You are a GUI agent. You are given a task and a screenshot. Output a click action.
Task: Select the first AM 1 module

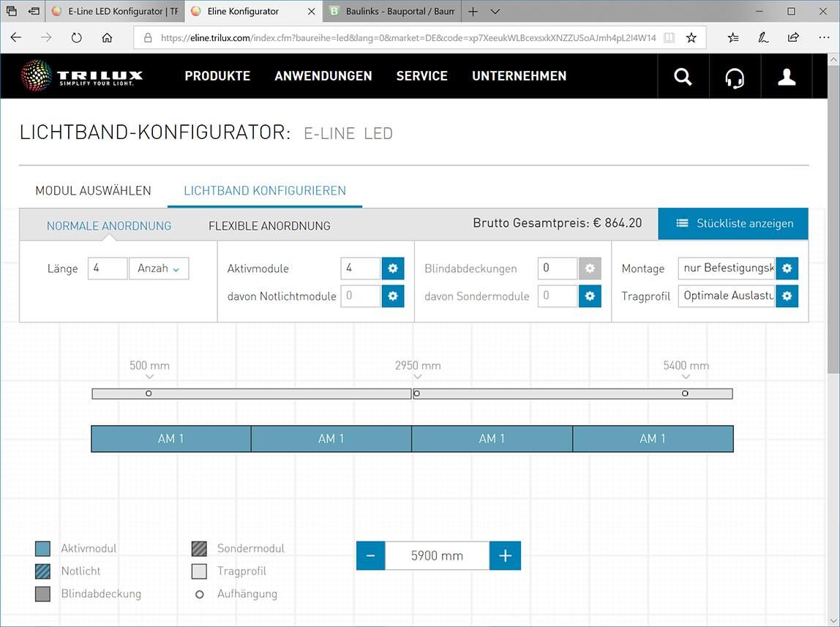pyautogui.click(x=171, y=439)
